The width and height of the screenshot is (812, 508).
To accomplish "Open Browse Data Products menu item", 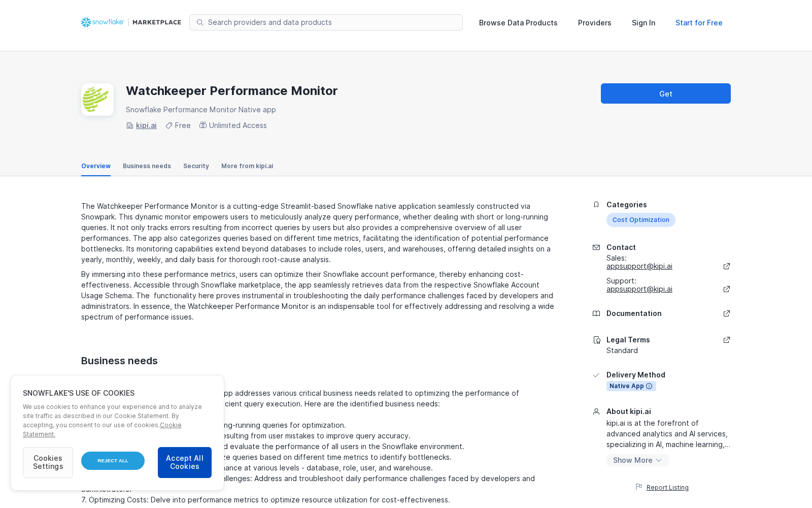I will [518, 23].
